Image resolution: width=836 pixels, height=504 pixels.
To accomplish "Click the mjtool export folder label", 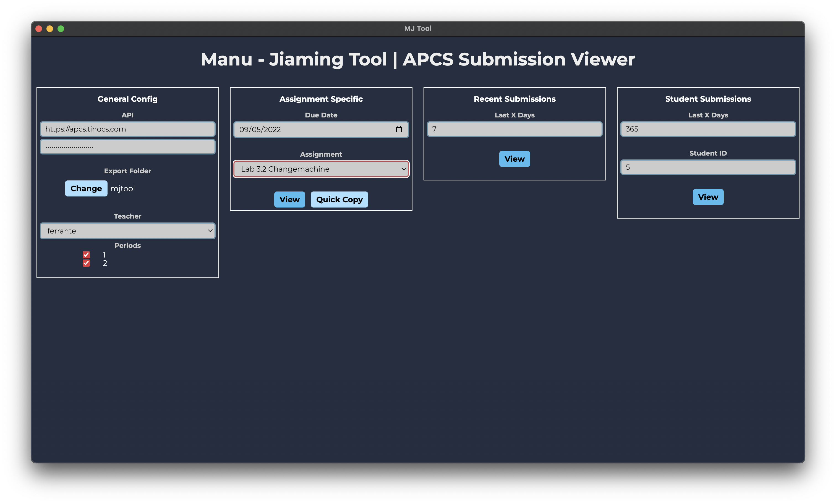I will tap(122, 188).
